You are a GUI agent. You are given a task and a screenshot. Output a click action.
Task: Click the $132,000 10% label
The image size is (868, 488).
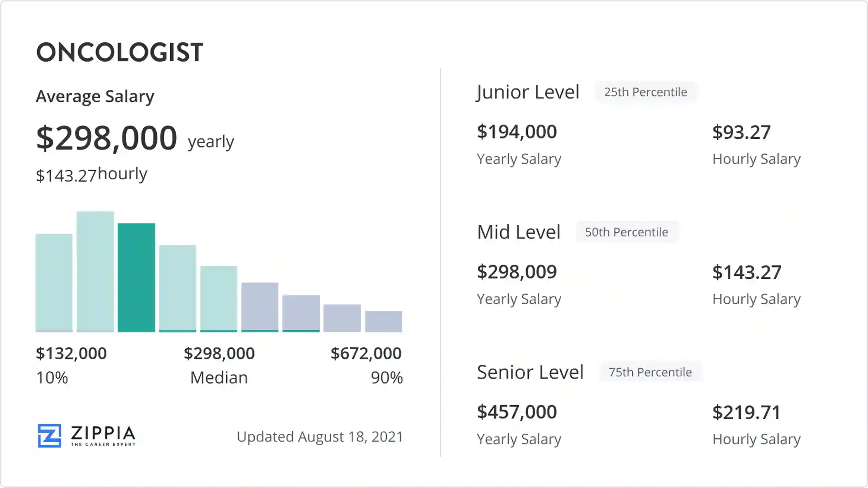(71, 353)
